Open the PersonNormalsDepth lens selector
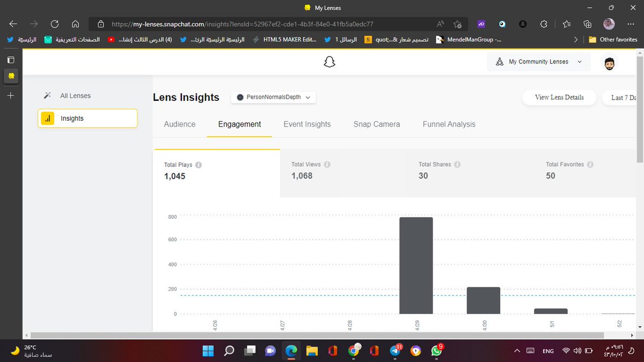 (274, 97)
